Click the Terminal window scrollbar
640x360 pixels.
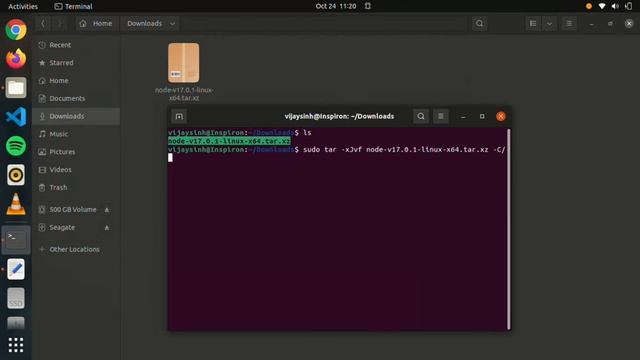coord(509,229)
